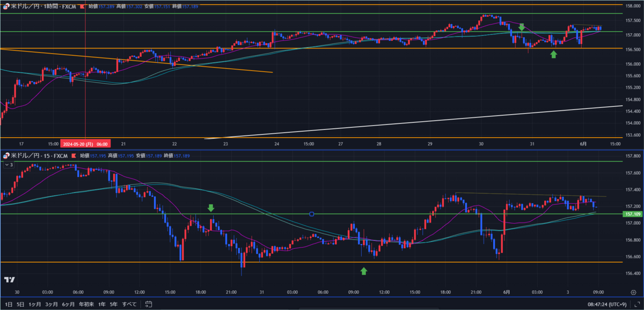This screenshot has height=310, width=644.
Task: Click the 156.400 label on lower price axis
Action: click(x=632, y=273)
